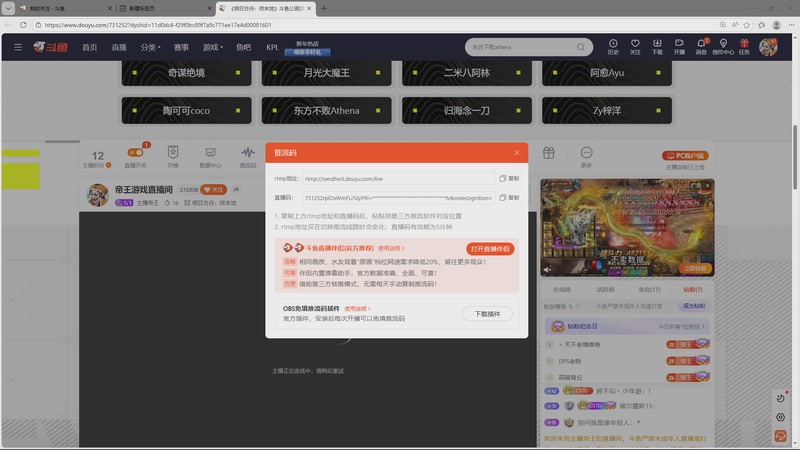Click the 月榜 badge icon

173,156
